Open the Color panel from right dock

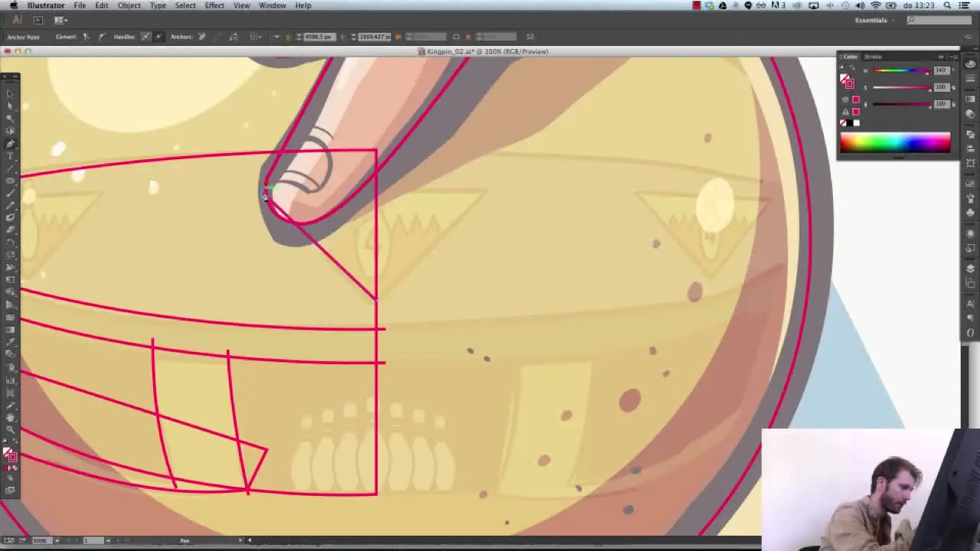[971, 66]
